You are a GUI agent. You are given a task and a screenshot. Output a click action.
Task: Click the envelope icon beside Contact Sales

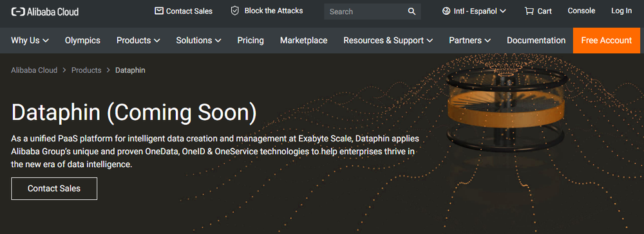click(159, 11)
